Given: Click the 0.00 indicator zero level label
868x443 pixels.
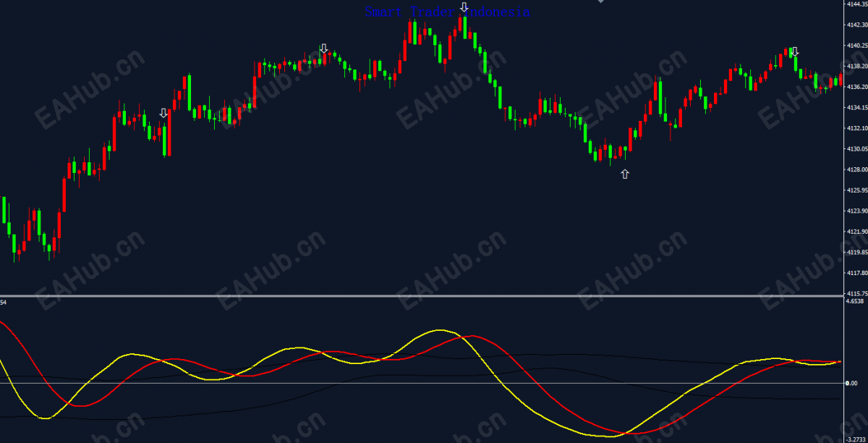Looking at the screenshot, I should (x=851, y=384).
